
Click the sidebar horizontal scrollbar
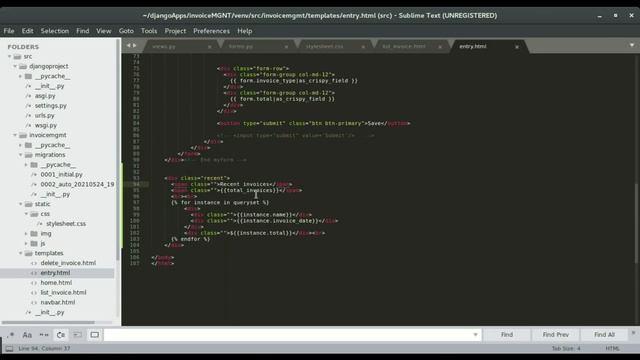pos(48,322)
